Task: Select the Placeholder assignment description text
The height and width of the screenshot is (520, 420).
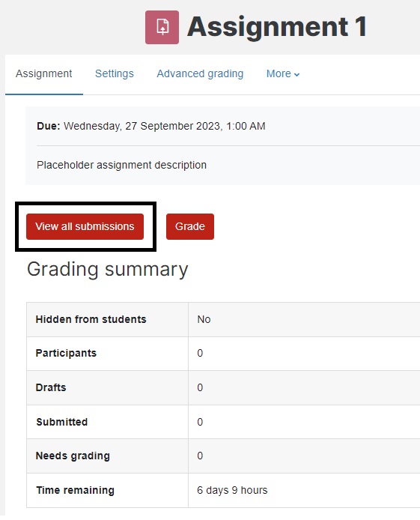Action: pos(121,165)
